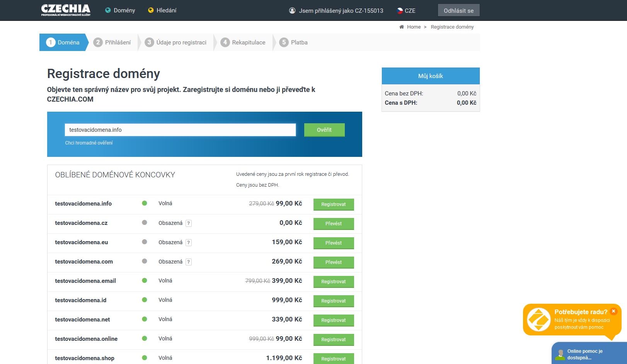Go to step 2 Přihlášení
Screen dimensions: 627x364
coord(113,43)
